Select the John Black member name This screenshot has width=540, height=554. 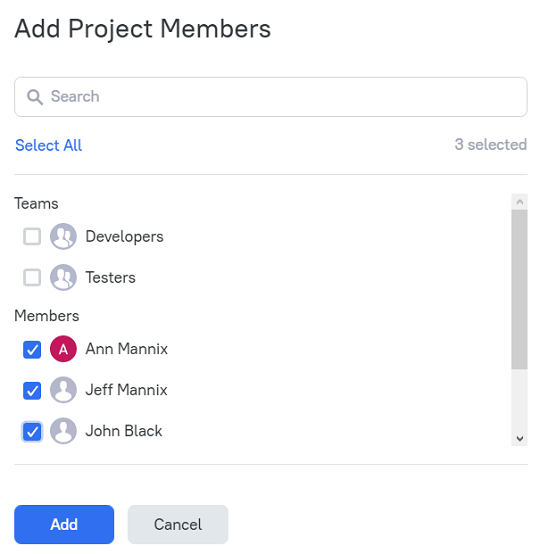(x=124, y=431)
